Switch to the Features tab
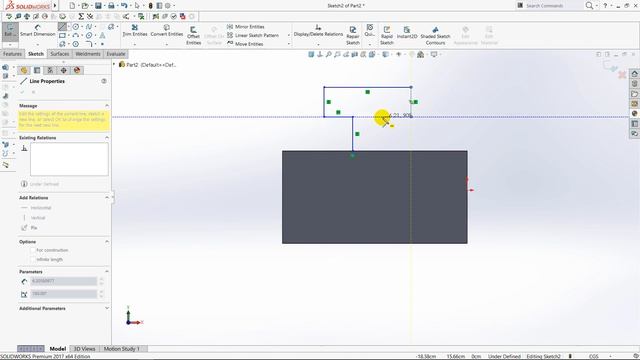Viewport: 640px width, 360px height. click(12, 54)
